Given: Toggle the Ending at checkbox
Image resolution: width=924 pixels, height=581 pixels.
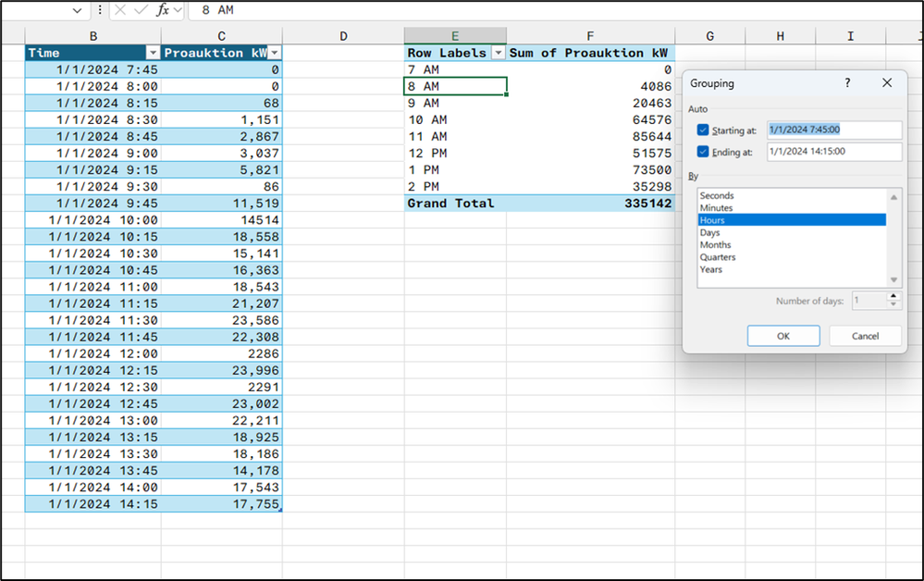Looking at the screenshot, I should click(x=704, y=152).
